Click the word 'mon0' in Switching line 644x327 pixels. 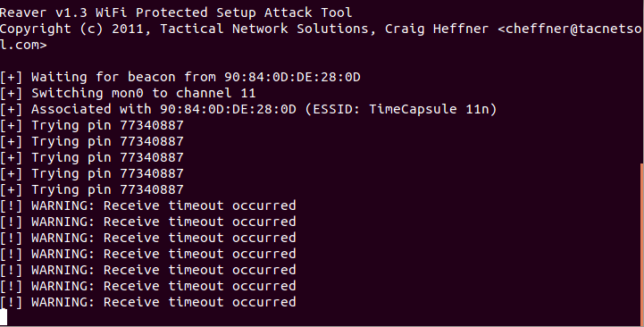click(128, 93)
